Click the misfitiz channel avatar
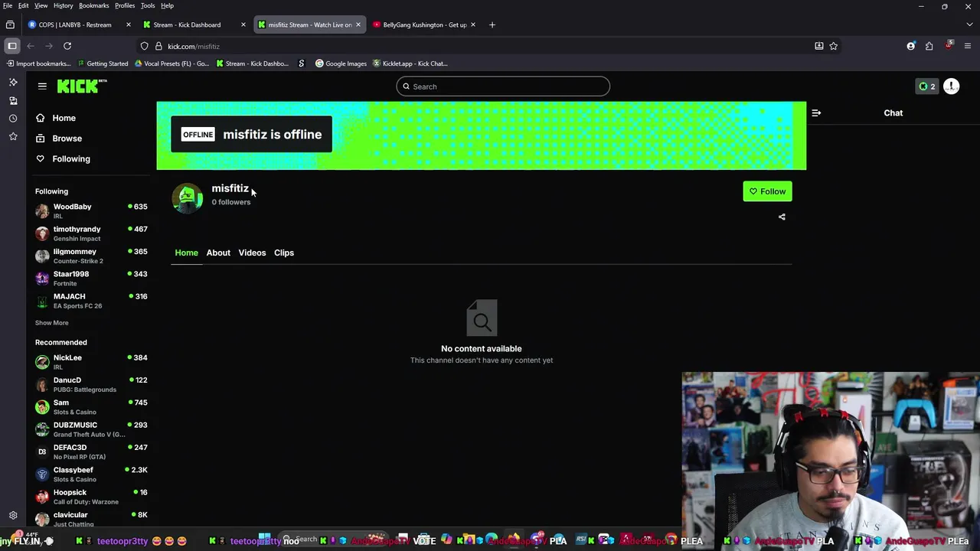The width and height of the screenshot is (980, 551). pyautogui.click(x=187, y=198)
